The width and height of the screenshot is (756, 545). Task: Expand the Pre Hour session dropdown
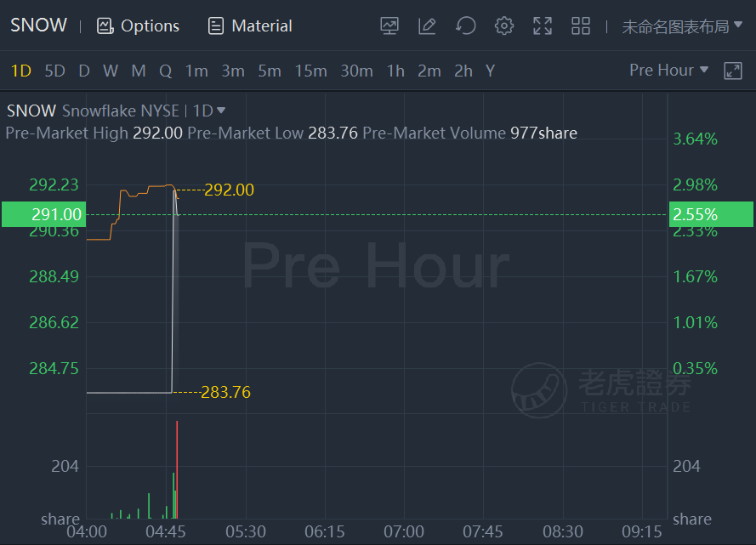(x=668, y=71)
